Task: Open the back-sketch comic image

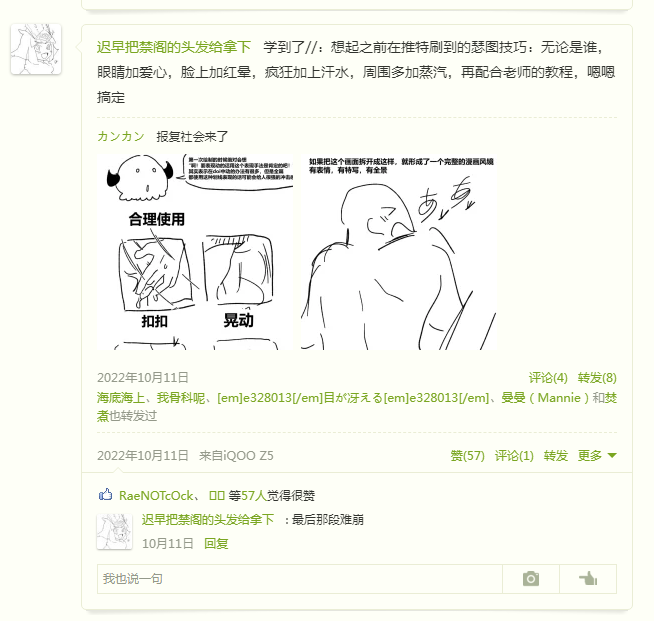Action: 398,251
